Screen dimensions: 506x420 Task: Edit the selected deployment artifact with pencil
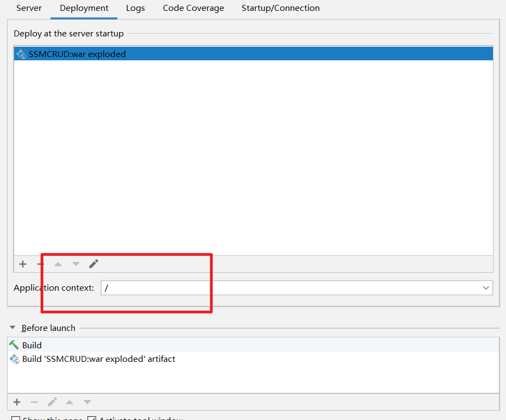click(94, 264)
